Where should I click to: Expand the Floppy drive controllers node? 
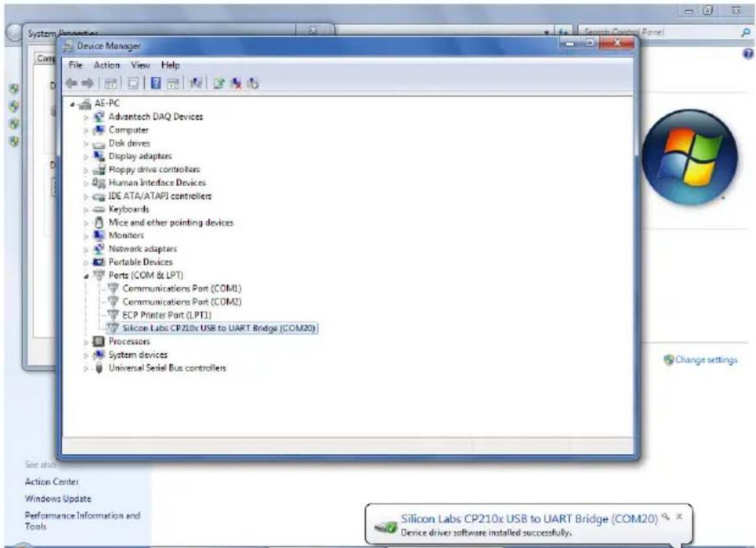point(86,170)
